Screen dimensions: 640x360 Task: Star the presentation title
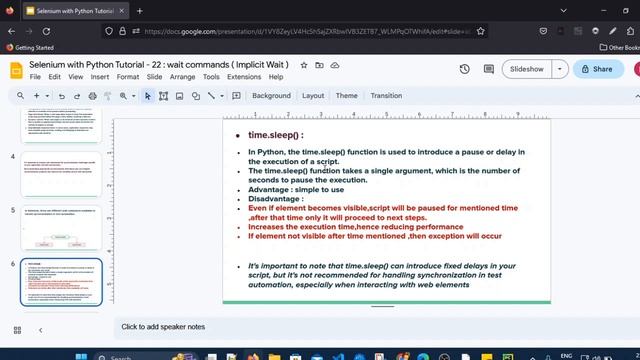(x=304, y=65)
